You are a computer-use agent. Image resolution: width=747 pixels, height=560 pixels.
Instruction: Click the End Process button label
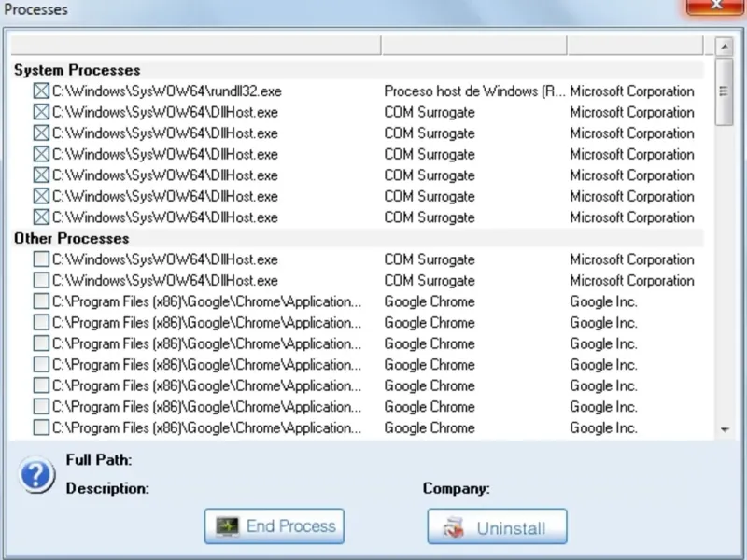291,526
